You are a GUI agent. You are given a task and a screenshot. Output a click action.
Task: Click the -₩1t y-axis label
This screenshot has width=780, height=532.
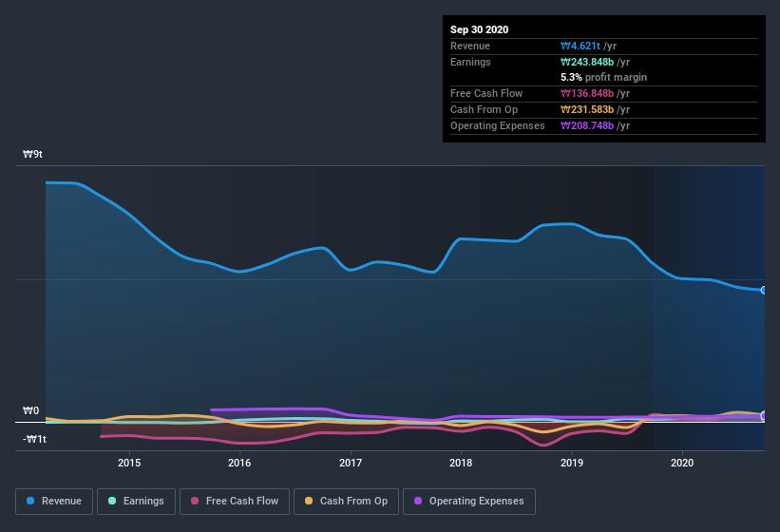(x=34, y=439)
